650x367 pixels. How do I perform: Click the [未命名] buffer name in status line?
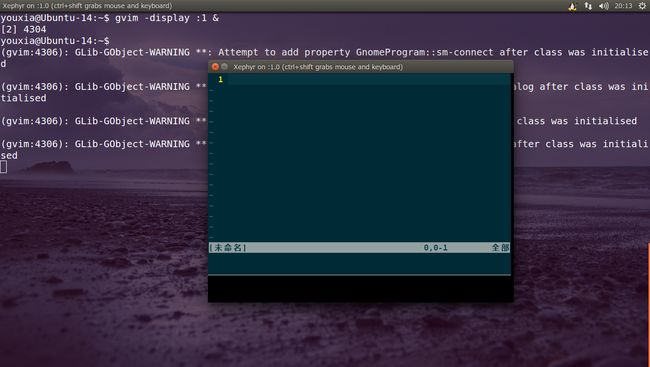click(x=228, y=248)
